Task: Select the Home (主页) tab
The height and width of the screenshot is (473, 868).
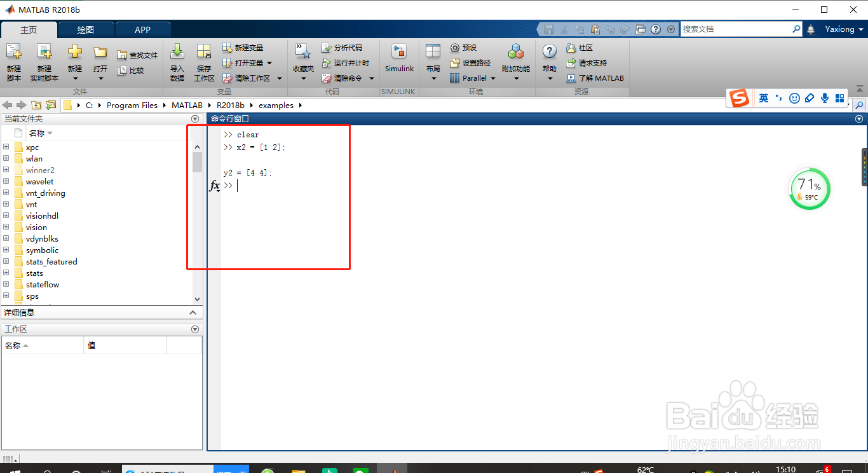Action: coord(29,30)
